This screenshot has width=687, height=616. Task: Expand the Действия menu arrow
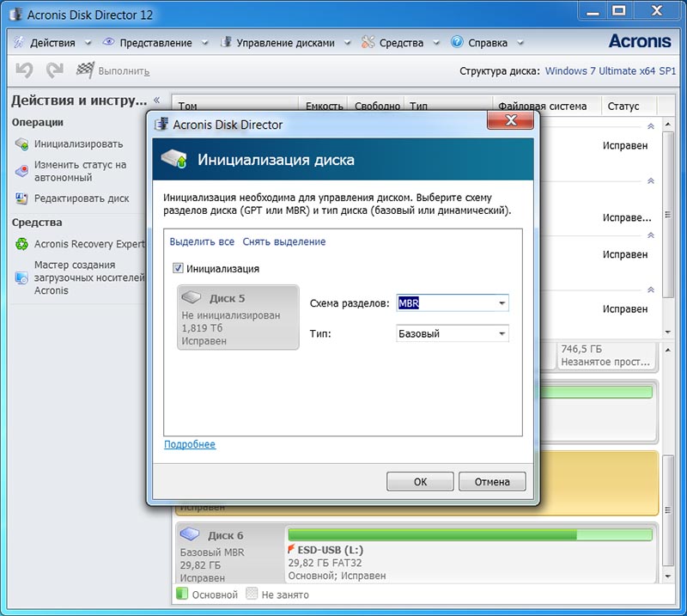[88, 43]
